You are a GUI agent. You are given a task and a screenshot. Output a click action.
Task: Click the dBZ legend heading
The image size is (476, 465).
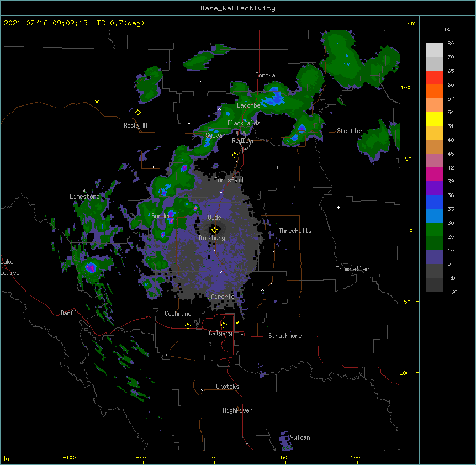[x=447, y=30]
